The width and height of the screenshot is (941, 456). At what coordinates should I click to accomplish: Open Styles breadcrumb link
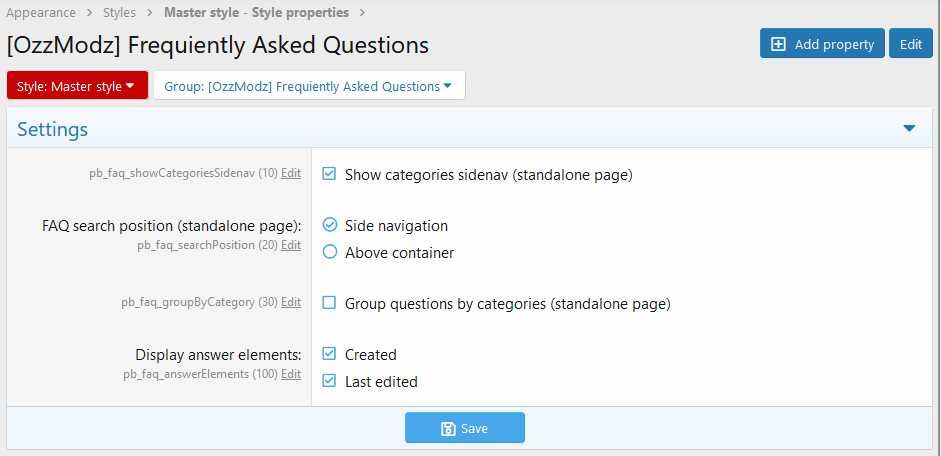[119, 13]
